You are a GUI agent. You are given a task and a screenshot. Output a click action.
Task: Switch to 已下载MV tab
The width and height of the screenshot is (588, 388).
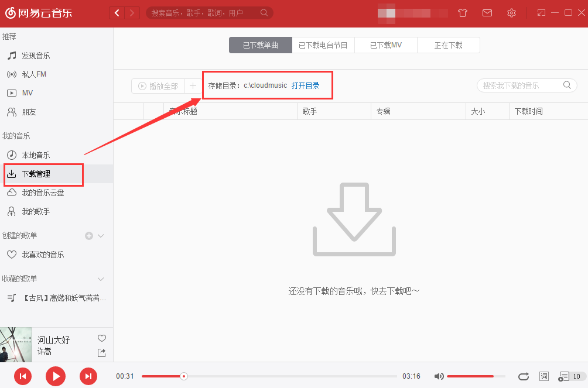tap(385, 44)
